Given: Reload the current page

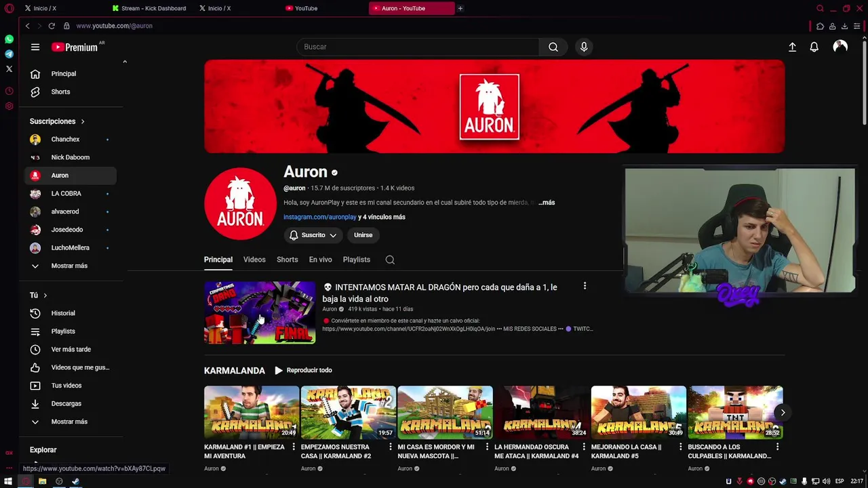Looking at the screenshot, I should pos(52,26).
